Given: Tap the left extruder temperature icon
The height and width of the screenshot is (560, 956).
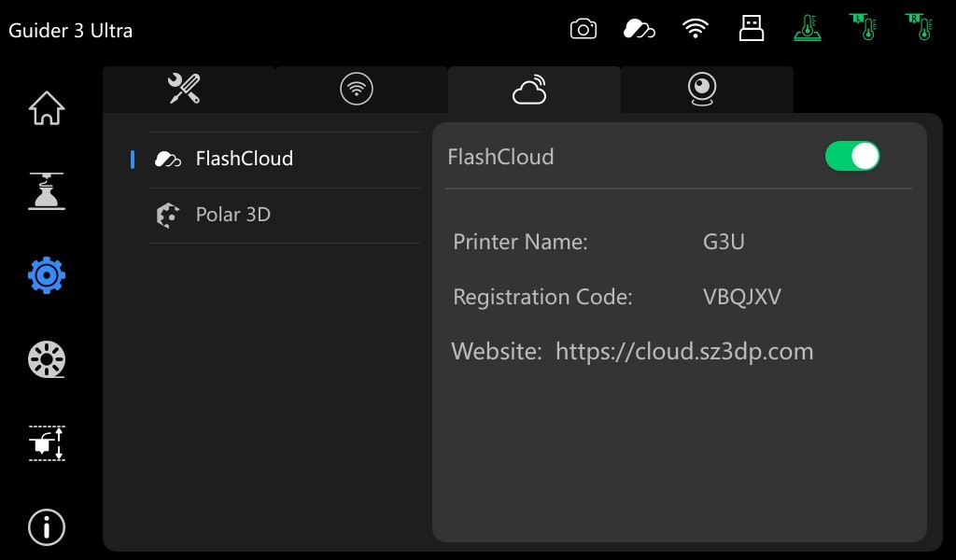Looking at the screenshot, I should 864,27.
